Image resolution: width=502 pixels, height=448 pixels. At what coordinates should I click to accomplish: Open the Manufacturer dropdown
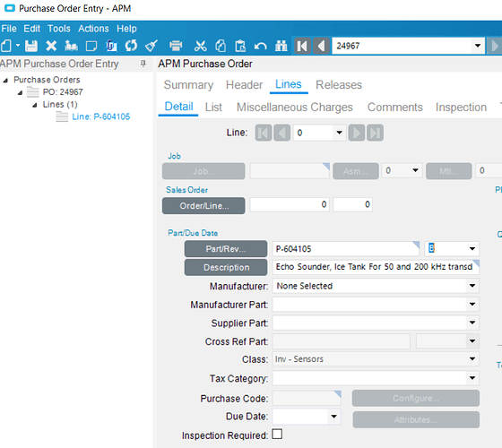pyautogui.click(x=472, y=286)
